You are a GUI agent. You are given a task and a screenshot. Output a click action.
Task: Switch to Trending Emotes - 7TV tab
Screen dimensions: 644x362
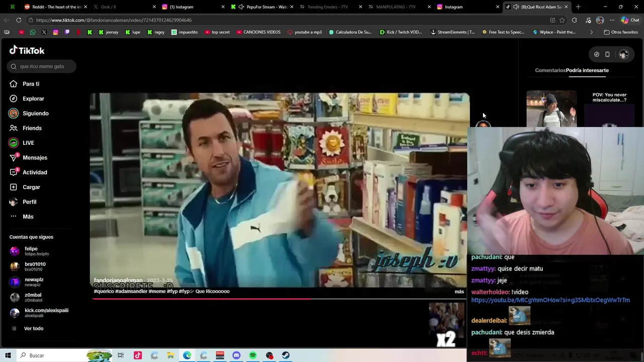click(x=331, y=7)
